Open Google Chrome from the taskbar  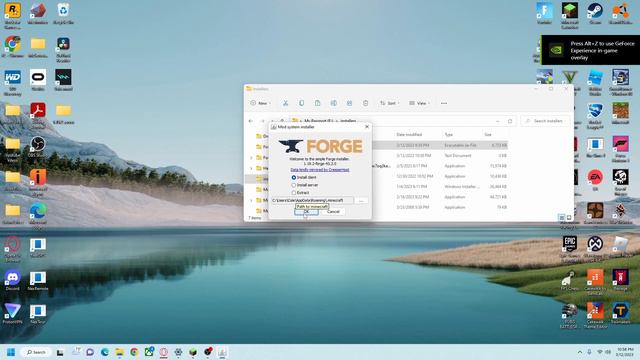click(134, 352)
